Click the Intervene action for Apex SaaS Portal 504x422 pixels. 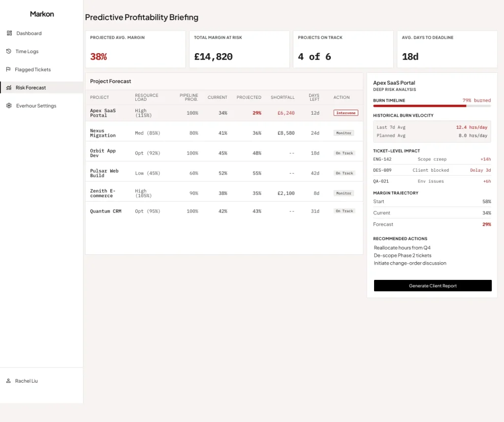[x=346, y=113]
